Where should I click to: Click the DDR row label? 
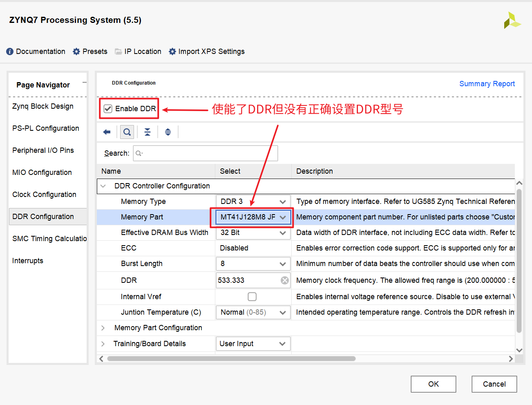pos(129,280)
